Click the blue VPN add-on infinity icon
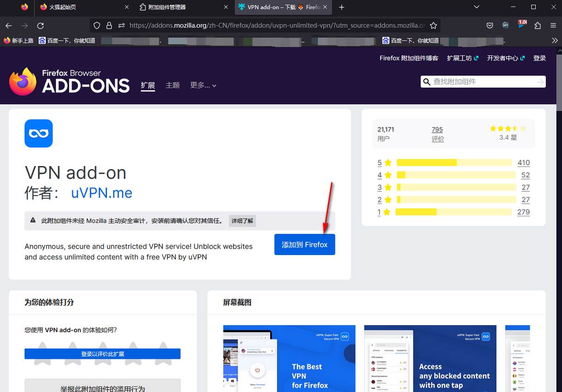 click(39, 133)
